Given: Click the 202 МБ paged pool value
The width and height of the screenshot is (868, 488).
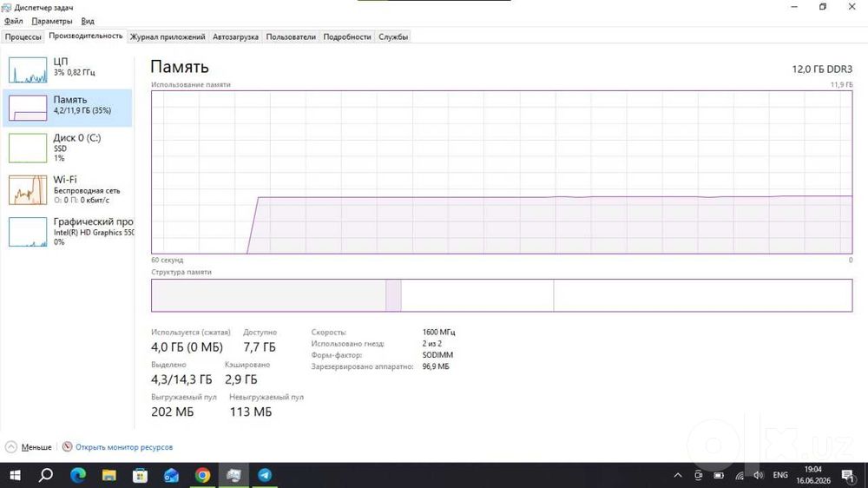Looking at the screenshot, I should [x=172, y=412].
